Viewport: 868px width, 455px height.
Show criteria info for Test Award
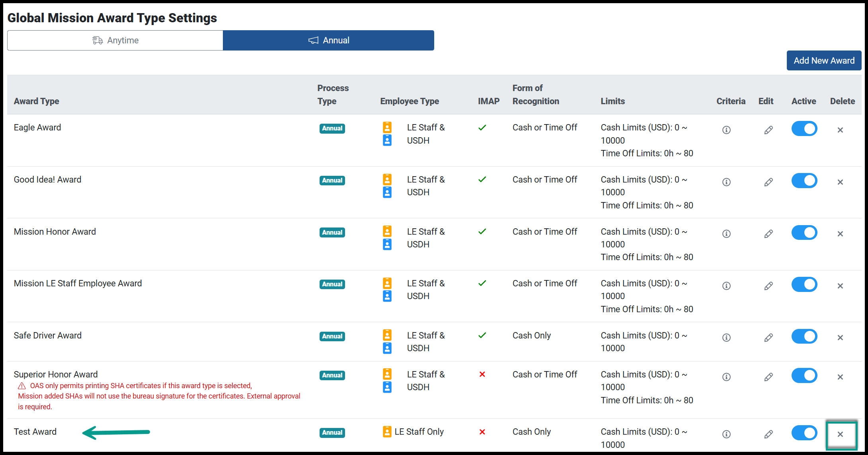coord(726,434)
